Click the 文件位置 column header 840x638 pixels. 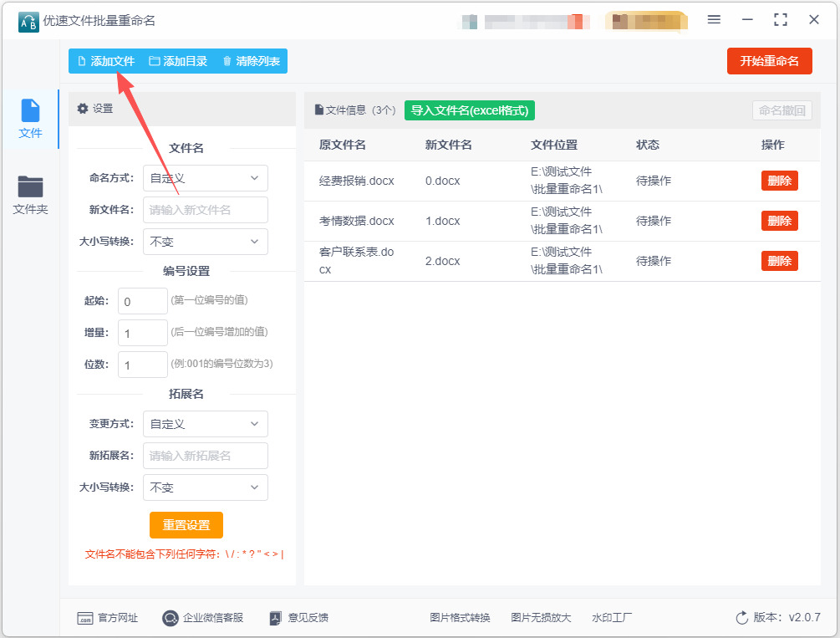(554, 145)
